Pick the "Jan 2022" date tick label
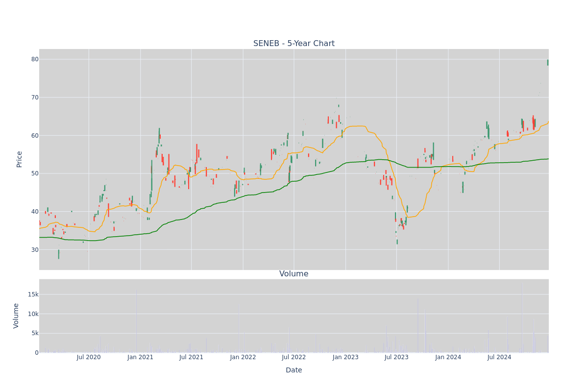 [243, 357]
